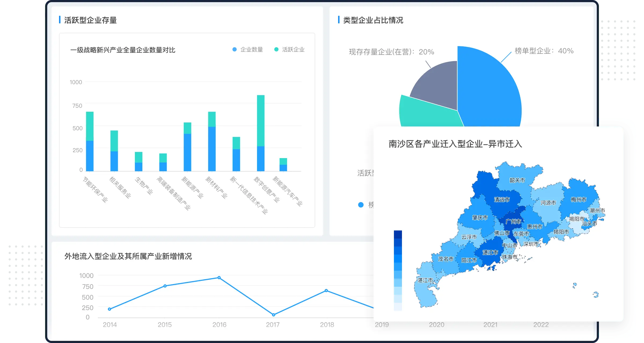Click the 类型企业占比情况 panel title
The height and width of the screenshot is (343, 644).
pyautogui.click(x=373, y=20)
